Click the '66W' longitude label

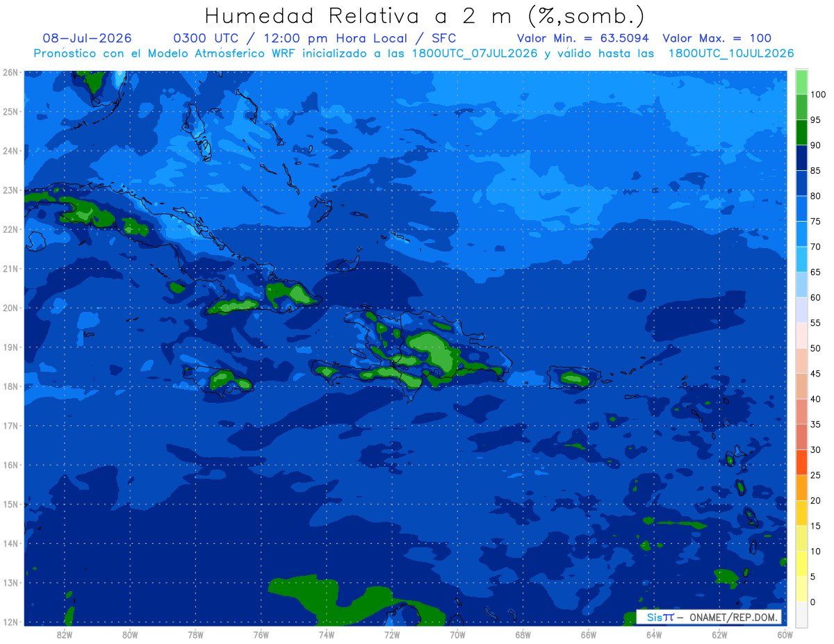(x=589, y=634)
